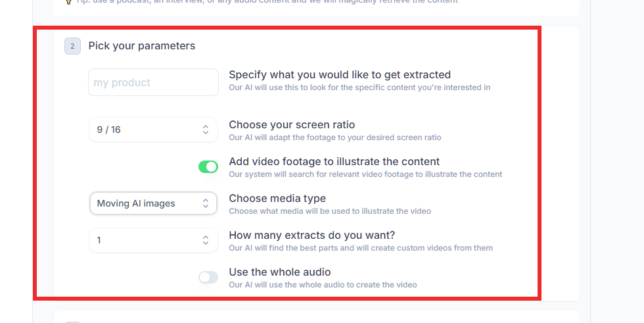Click the 'find the best parts' description text

tap(361, 248)
